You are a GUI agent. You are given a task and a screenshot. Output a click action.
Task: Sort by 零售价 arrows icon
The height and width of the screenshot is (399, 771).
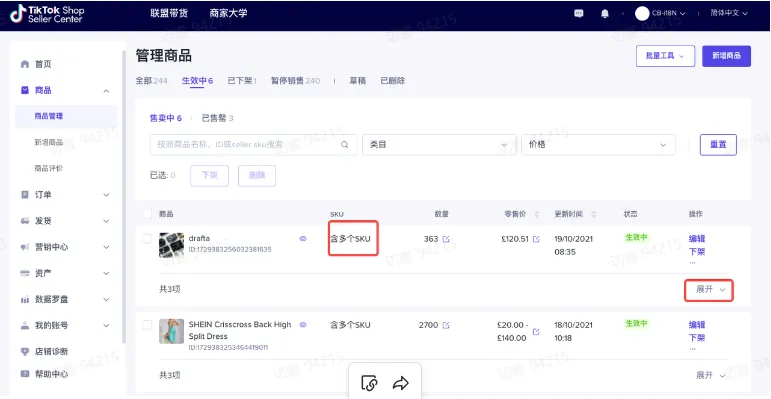(536, 214)
